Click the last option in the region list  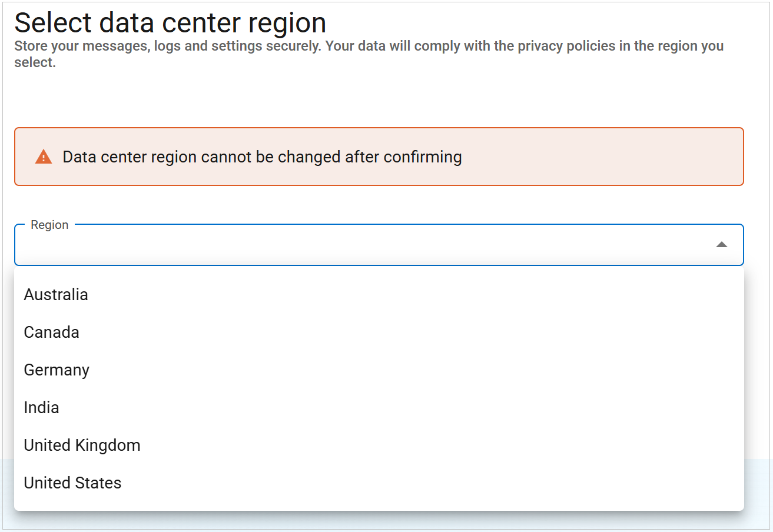point(72,483)
